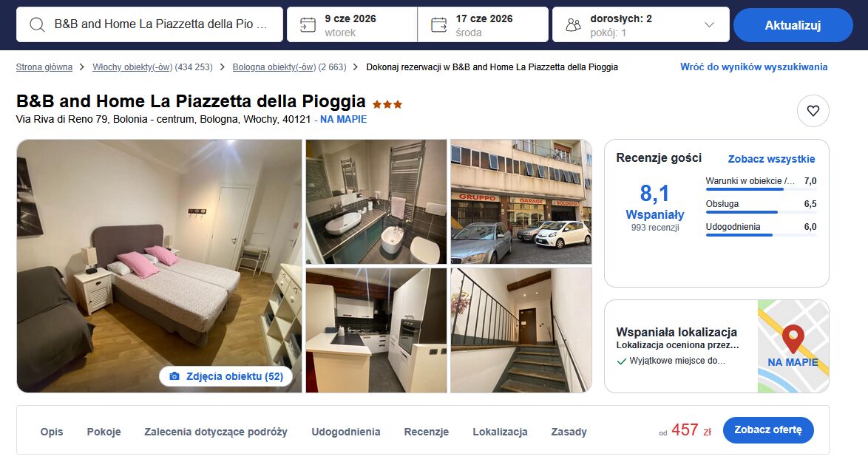Screen dimensions: 868x462
Task: Open the check-in calendar icon
Action: pyautogui.click(x=308, y=25)
